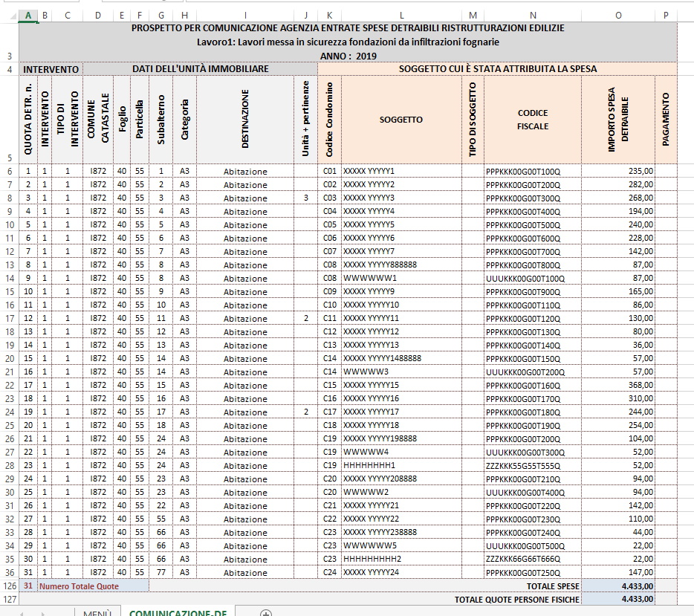
Task: Click the 'IMPORTO SPESA DETRAIBILE' heading cell
Action: 618,120
